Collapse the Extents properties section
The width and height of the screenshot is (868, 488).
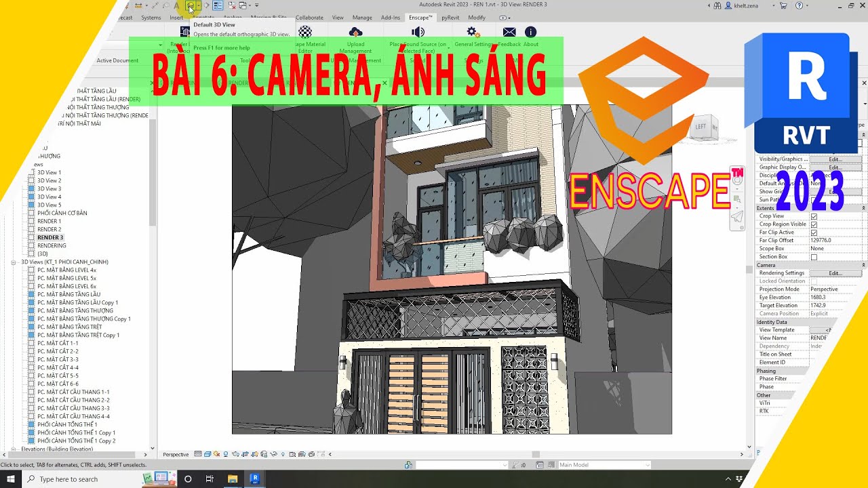coord(863,208)
